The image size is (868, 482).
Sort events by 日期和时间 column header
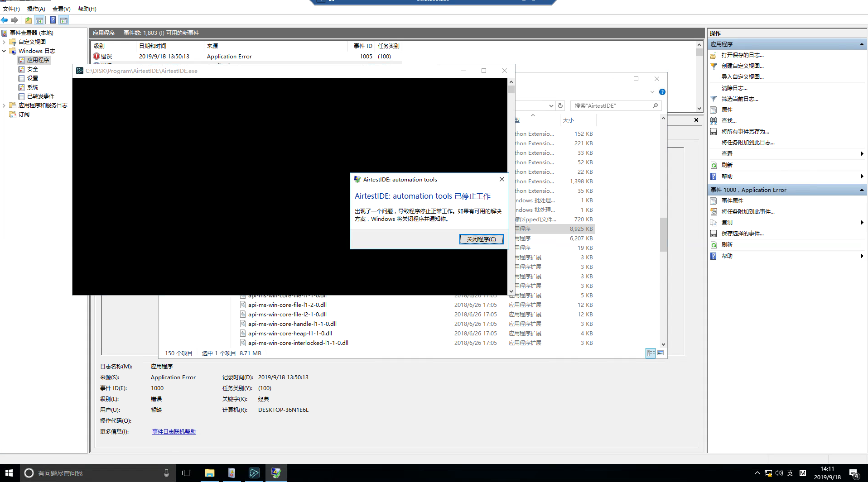pos(170,46)
